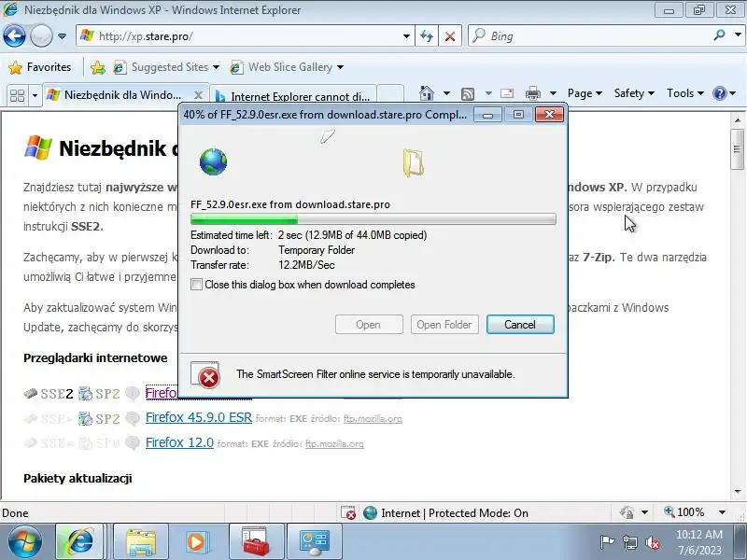The image size is (747, 560).
Task: Open Web Slice Gallery favorites item
Action: tap(287, 67)
